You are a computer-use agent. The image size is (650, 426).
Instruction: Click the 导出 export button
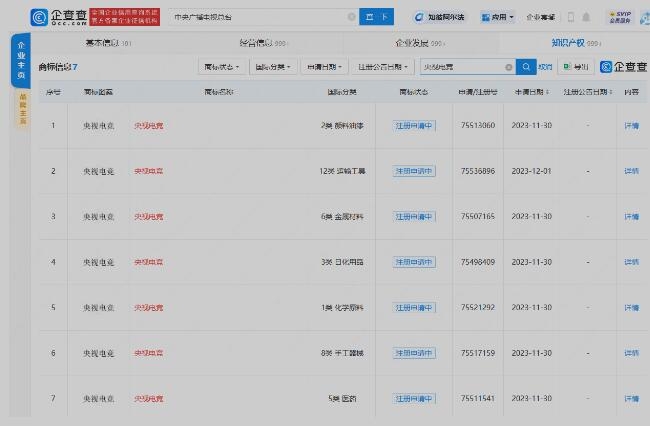576,67
